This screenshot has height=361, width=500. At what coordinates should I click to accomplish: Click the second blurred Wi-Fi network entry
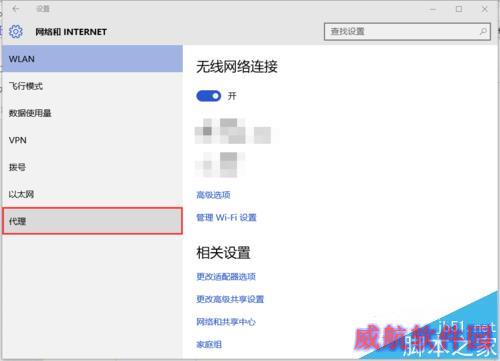(x=220, y=164)
